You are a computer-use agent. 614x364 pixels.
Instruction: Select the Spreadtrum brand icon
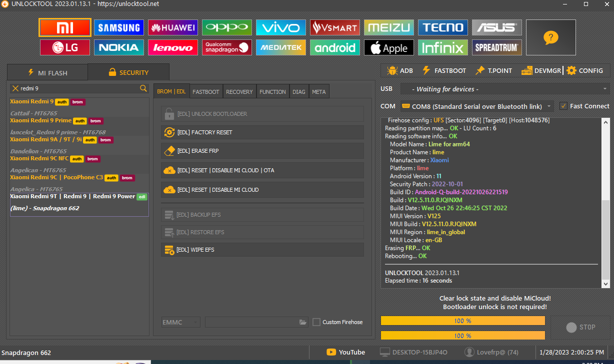click(x=497, y=47)
